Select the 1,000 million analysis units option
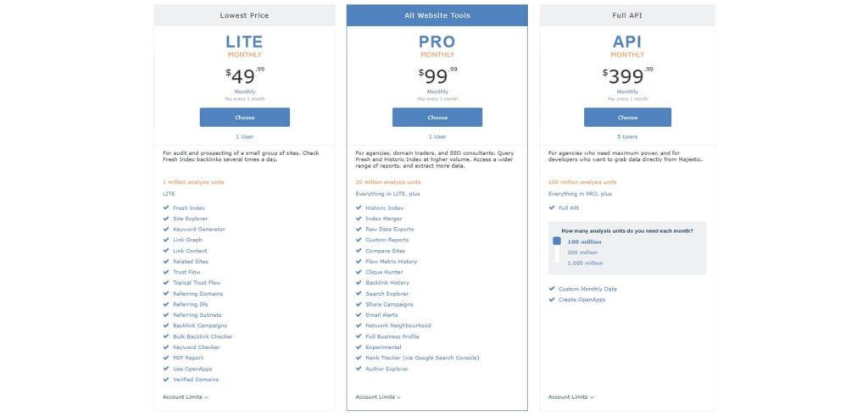The width and height of the screenshot is (868, 416). coord(585,263)
